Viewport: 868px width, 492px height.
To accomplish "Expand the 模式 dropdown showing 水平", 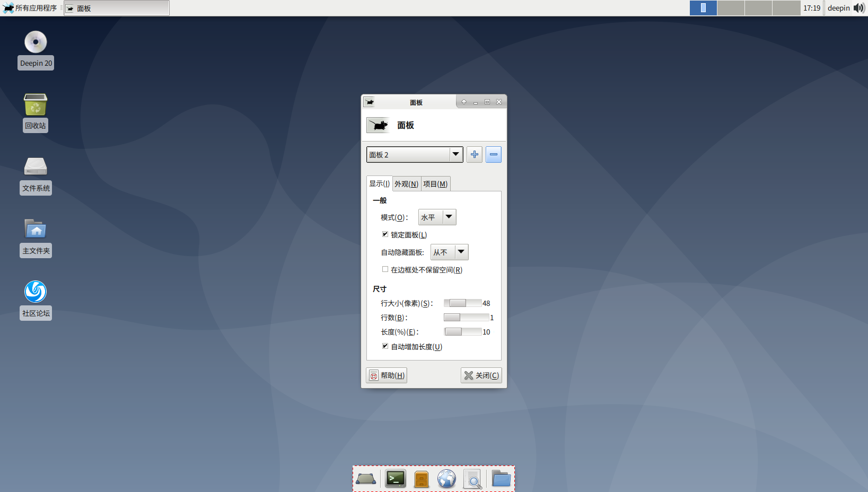I will [x=437, y=217].
